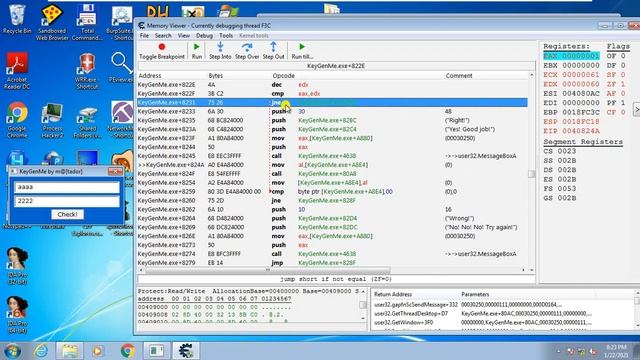This screenshot has width=640, height=360.
Task: Select the row commented ("No! No! No! Try again!")
Action: (x=332, y=227)
